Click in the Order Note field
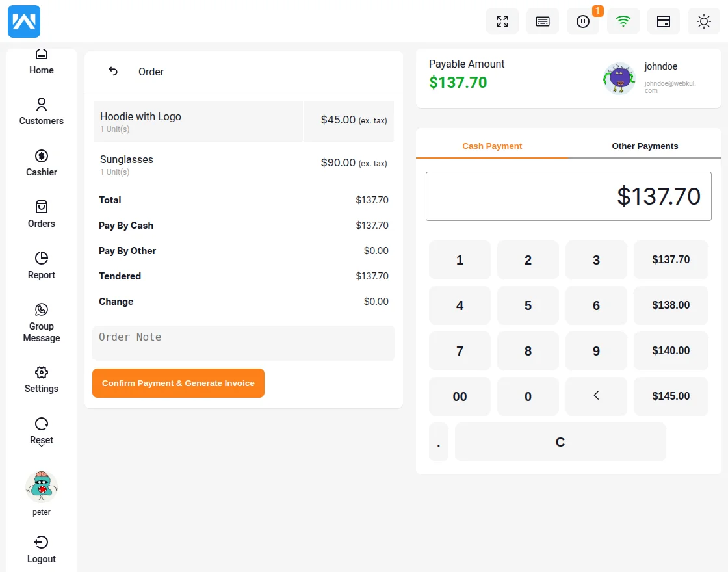 pos(244,343)
